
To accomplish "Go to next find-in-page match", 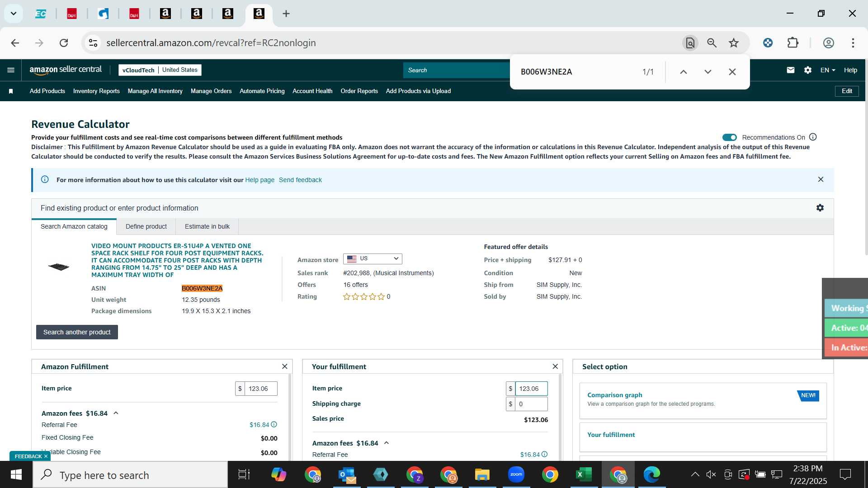I will [708, 72].
